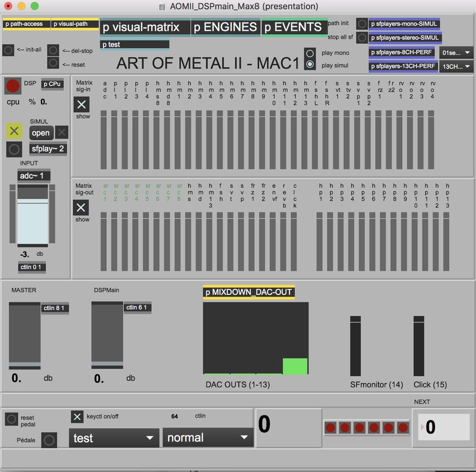Screen dimensions: 476x472
Task: Select the play simul radio button
Action: pyautogui.click(x=310, y=64)
